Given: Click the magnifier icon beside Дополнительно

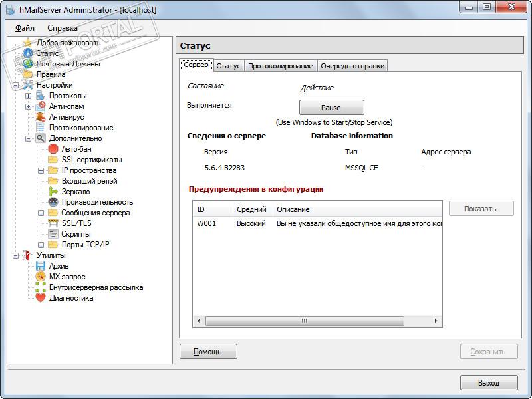Looking at the screenshot, I should point(41,138).
